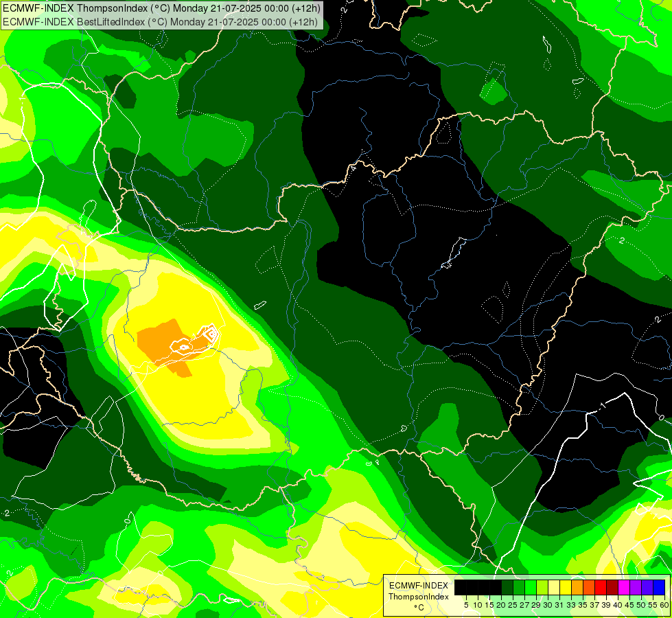Select the bright red 37–39 legend swatch
Screen dimensions: 672x618
(601, 587)
